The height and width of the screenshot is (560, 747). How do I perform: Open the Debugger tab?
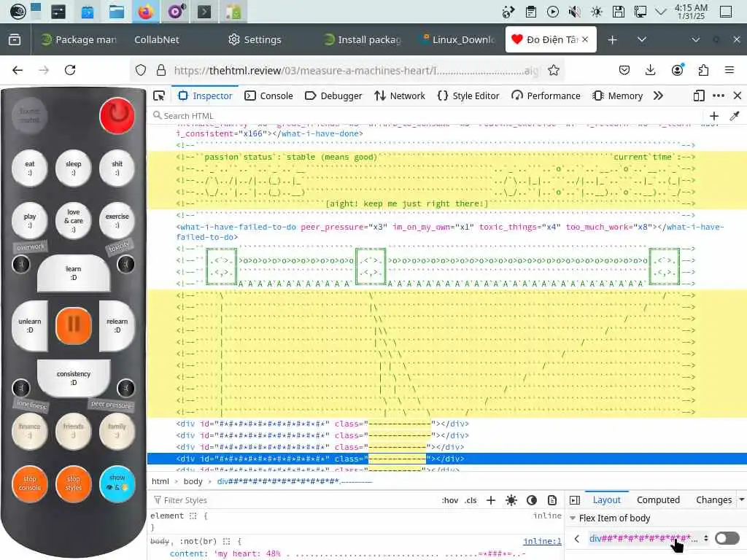pyautogui.click(x=333, y=96)
